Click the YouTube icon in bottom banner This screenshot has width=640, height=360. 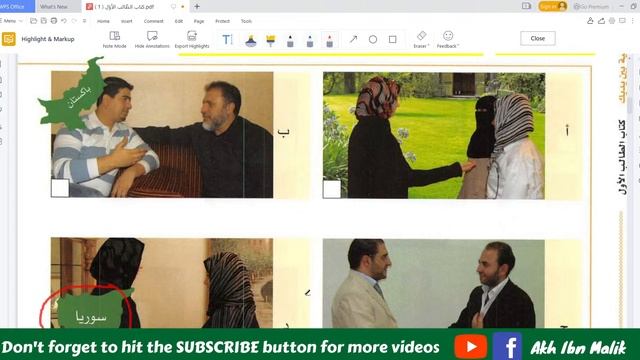tap(471, 347)
